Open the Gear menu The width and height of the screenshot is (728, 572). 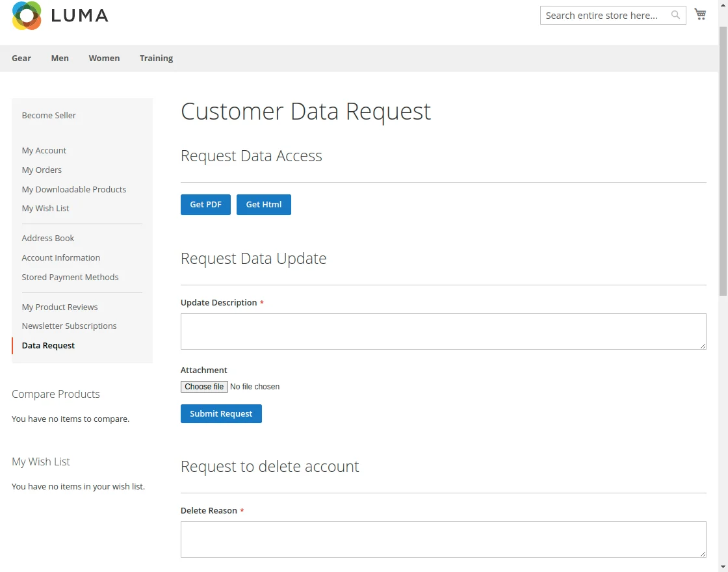[21, 58]
